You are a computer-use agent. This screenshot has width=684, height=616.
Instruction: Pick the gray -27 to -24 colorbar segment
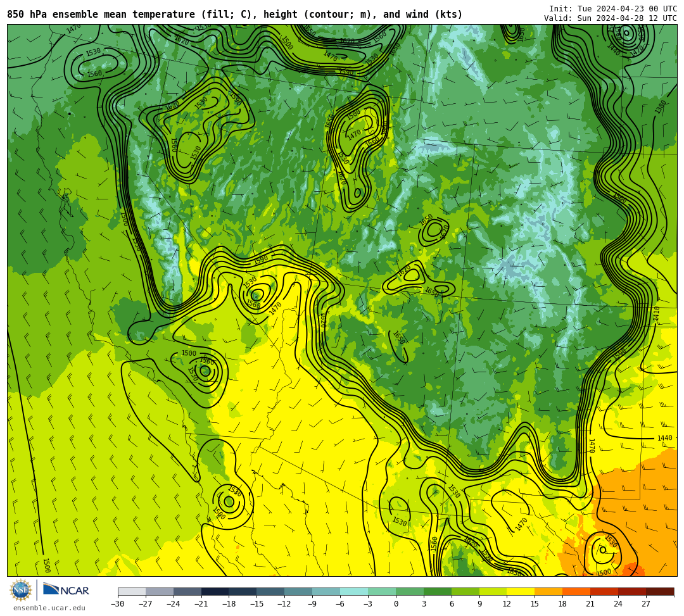pyautogui.click(x=160, y=591)
